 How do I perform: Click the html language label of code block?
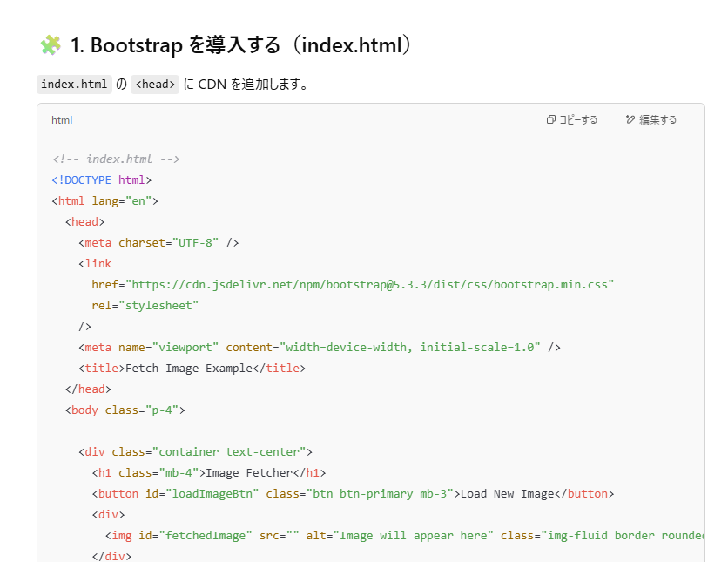[62, 120]
